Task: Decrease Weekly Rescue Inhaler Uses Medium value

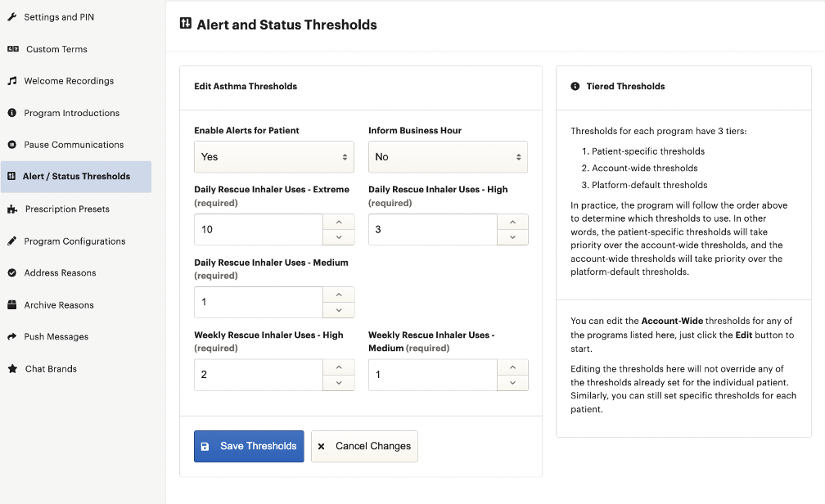Action: [512, 383]
